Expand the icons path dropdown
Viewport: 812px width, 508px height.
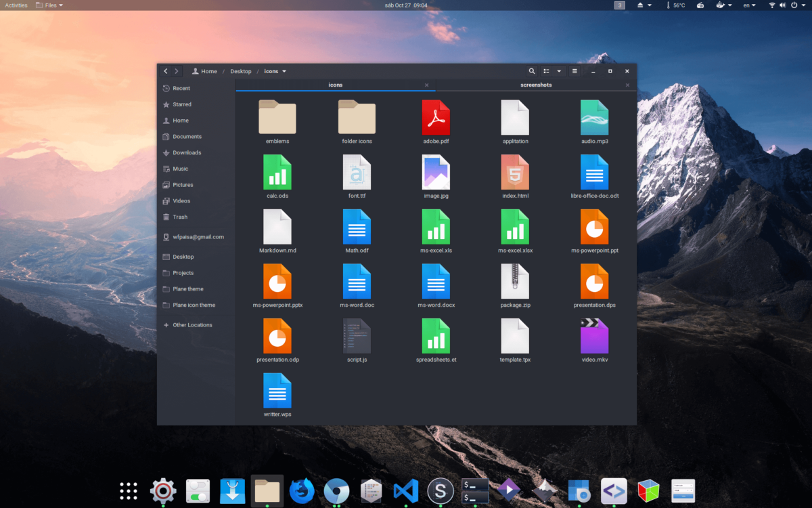(284, 71)
